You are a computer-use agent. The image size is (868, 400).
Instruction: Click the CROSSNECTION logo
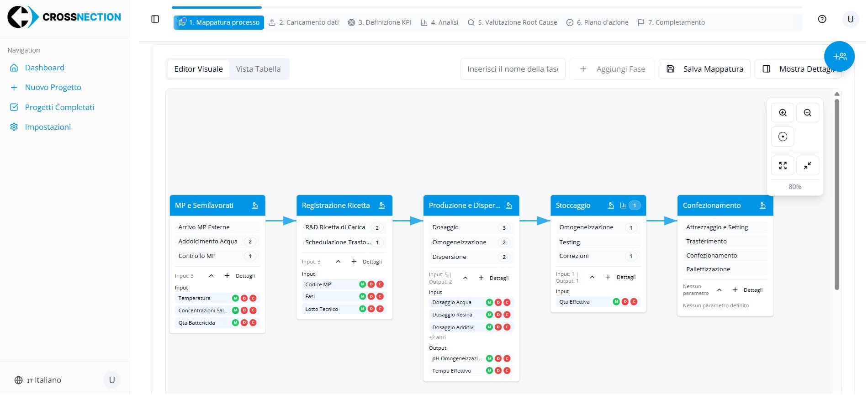point(64,17)
